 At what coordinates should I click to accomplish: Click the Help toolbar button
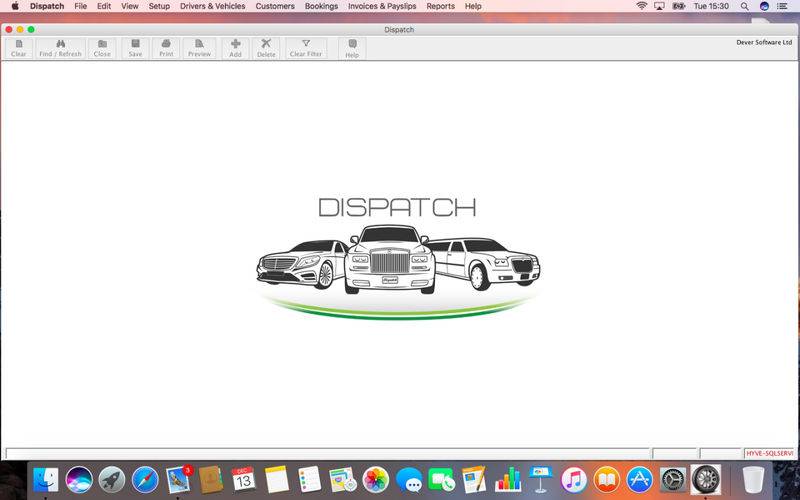[x=352, y=48]
